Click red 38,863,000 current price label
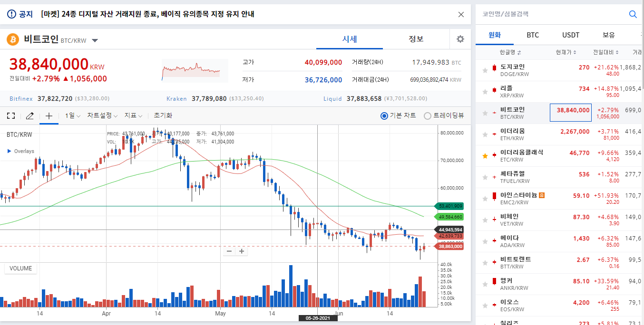Screen dimensions: 644x325 tap(449, 247)
